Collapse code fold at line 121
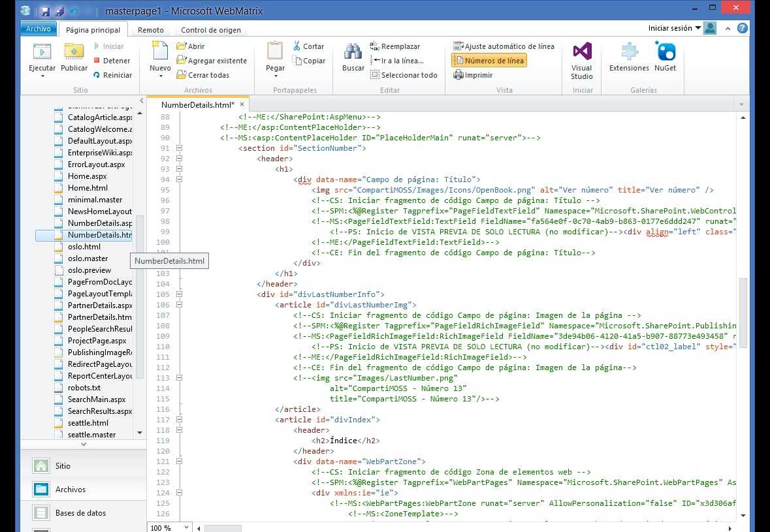The height and width of the screenshot is (532, 770). click(x=179, y=462)
